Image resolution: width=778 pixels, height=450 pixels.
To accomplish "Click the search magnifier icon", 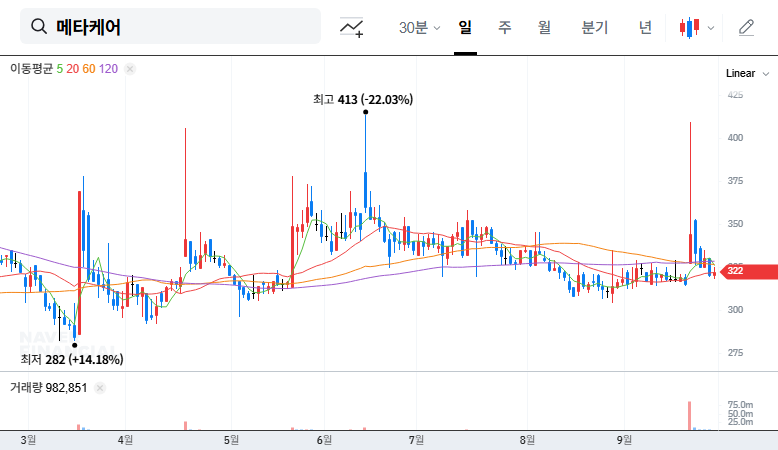I will pos(39,26).
